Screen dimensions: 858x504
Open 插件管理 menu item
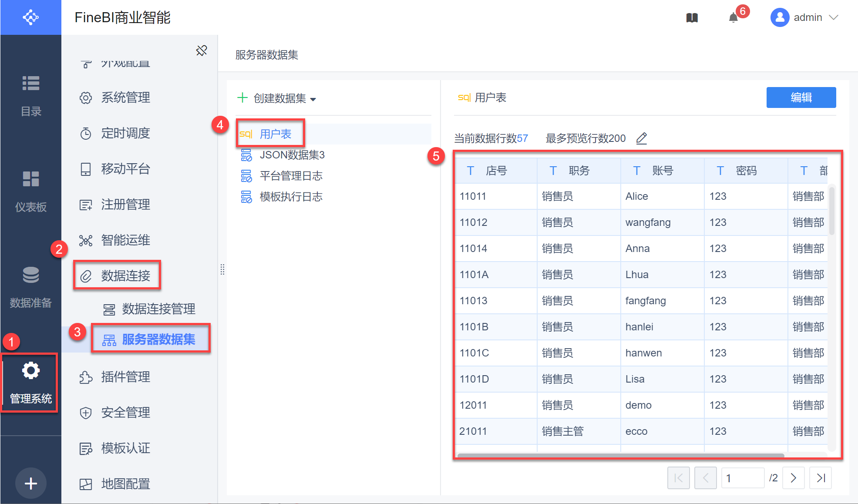click(x=125, y=377)
